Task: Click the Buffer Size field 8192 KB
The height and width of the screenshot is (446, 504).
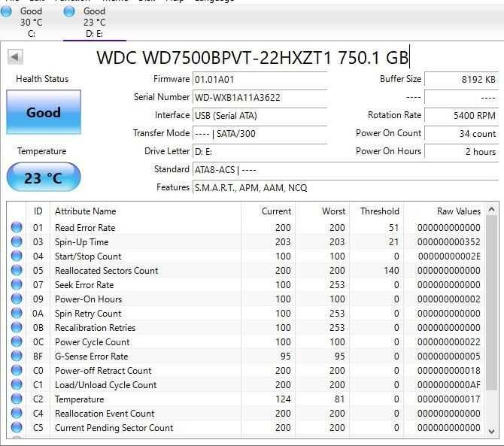Action: tap(462, 80)
